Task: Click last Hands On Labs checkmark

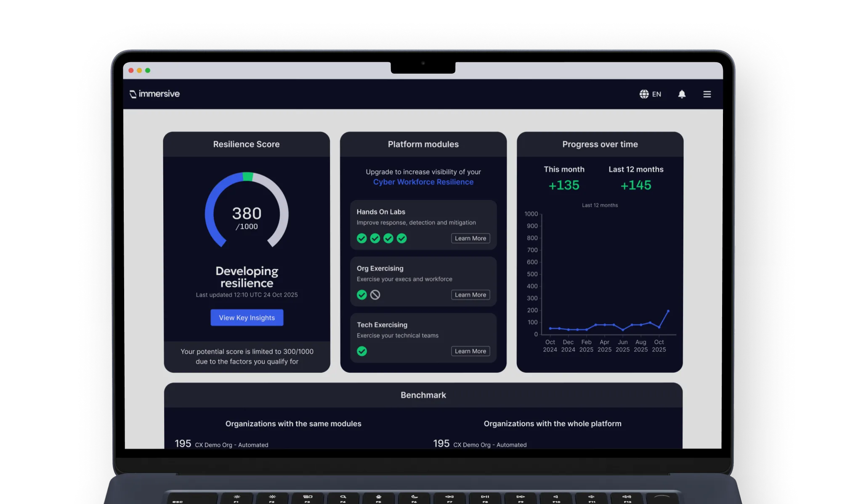Action: pos(402,239)
